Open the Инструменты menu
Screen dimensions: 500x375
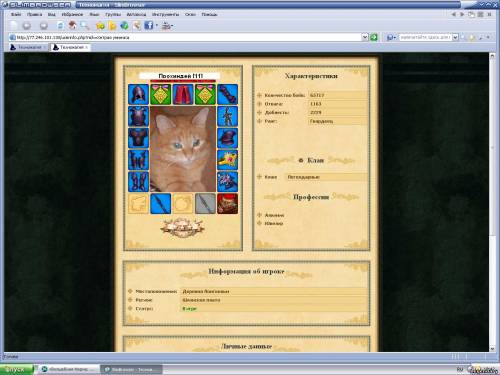tap(165, 14)
